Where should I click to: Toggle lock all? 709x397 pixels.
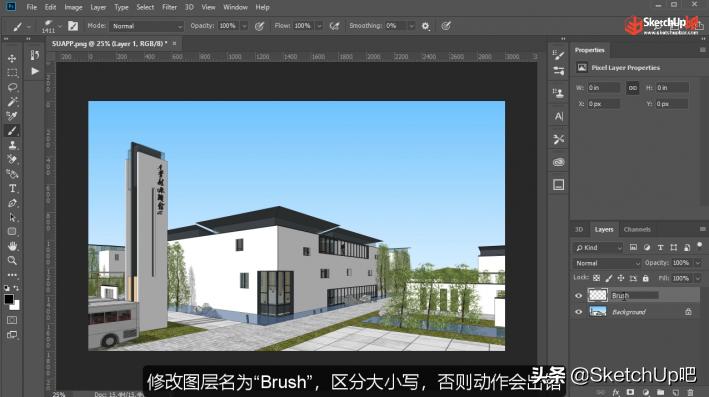pos(645,278)
